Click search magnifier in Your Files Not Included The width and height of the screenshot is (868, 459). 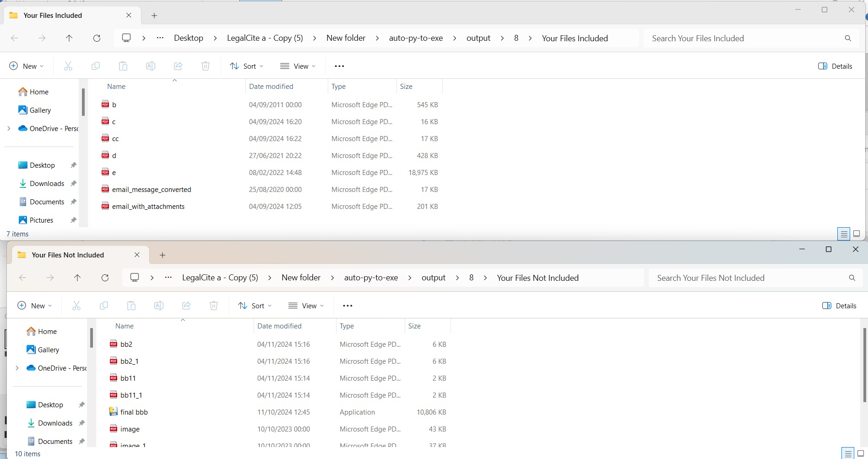[852, 278]
